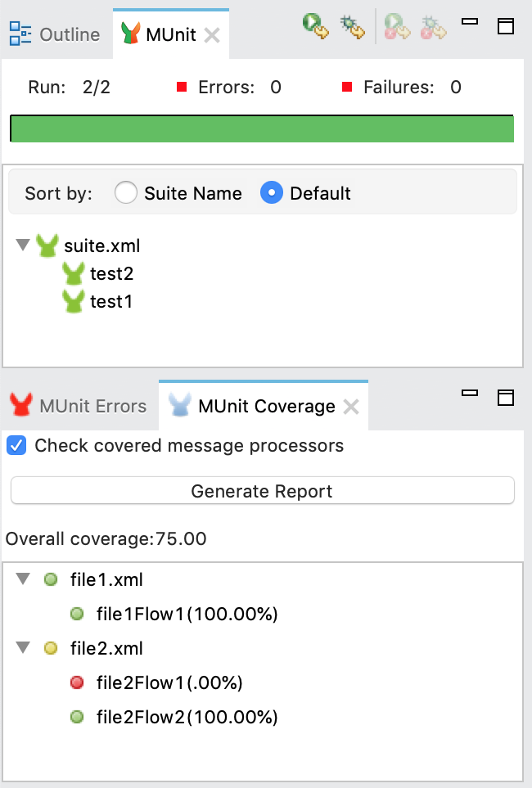
Task: Uncheck Check covered message processors
Action: point(16,445)
